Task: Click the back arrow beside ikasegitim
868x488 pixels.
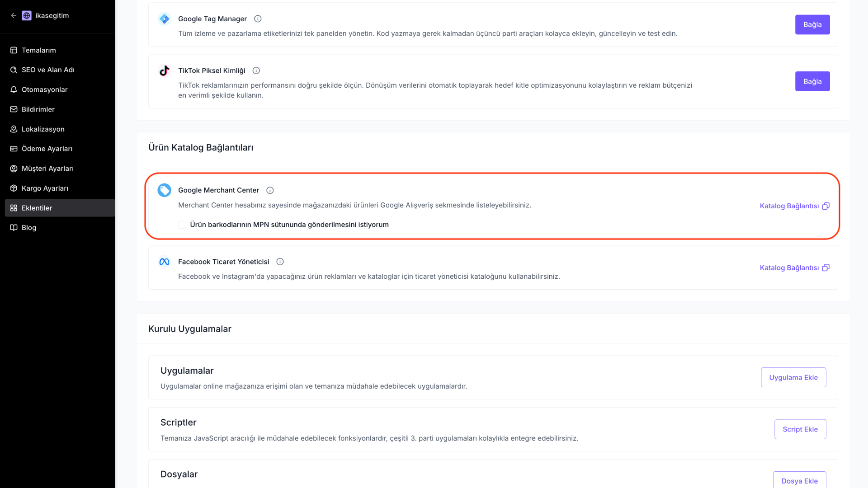Action: tap(14, 15)
